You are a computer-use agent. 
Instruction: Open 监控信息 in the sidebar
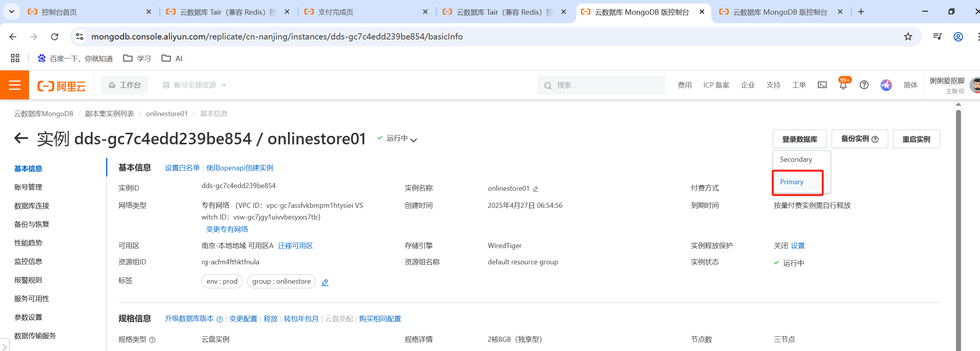28,261
